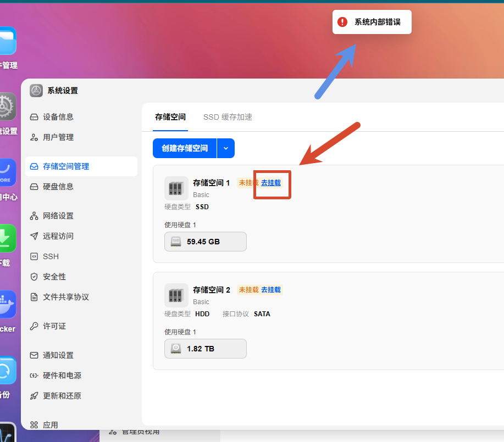The image size is (504, 442).
Task: Click the 存储空间 2 volume icon
Action: pyautogui.click(x=176, y=295)
